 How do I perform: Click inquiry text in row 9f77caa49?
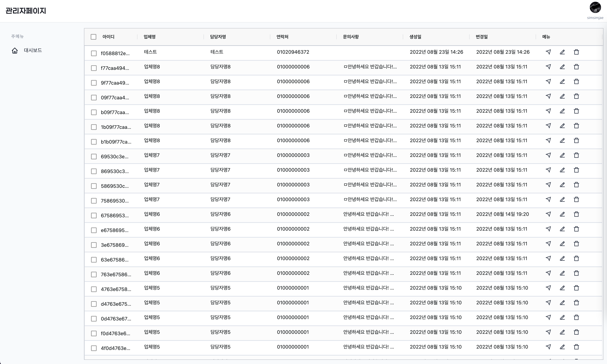[x=370, y=81]
